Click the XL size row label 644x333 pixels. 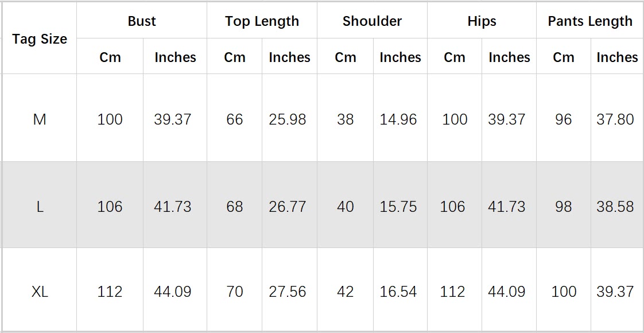(40, 292)
